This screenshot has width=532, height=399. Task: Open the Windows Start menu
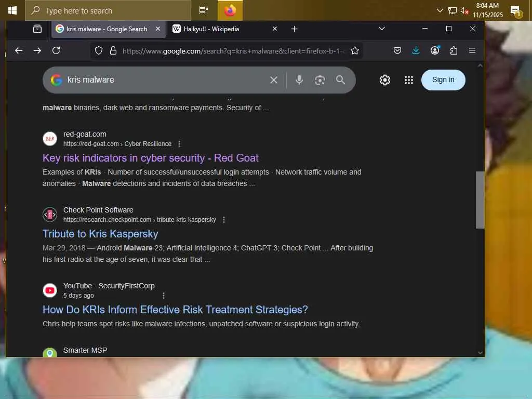pyautogui.click(x=12, y=10)
